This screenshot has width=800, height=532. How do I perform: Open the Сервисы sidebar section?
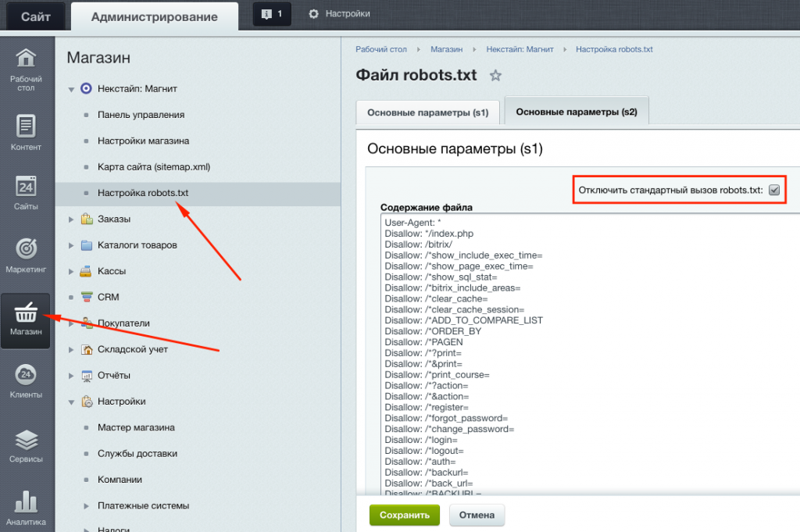[26, 446]
